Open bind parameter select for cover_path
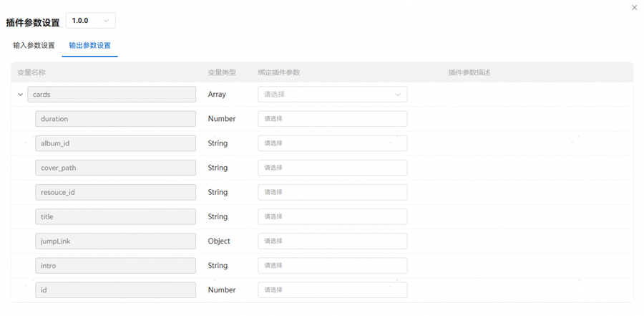 click(x=333, y=168)
